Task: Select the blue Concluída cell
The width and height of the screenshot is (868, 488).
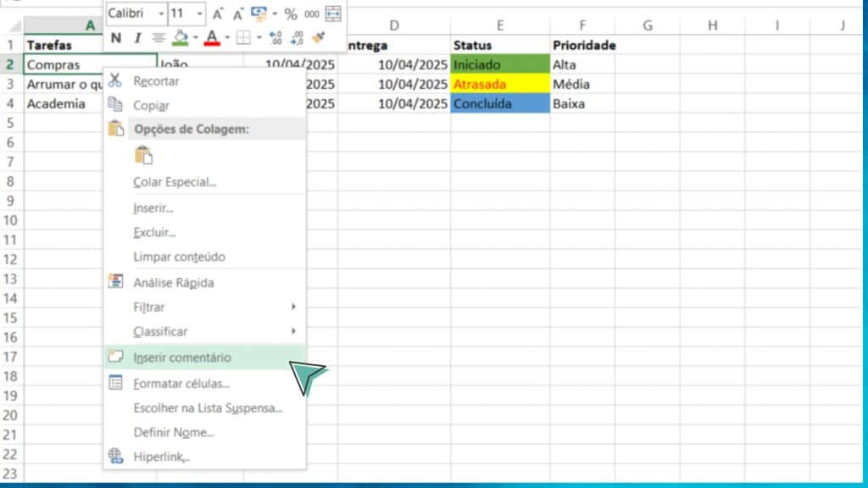Action: (x=500, y=103)
